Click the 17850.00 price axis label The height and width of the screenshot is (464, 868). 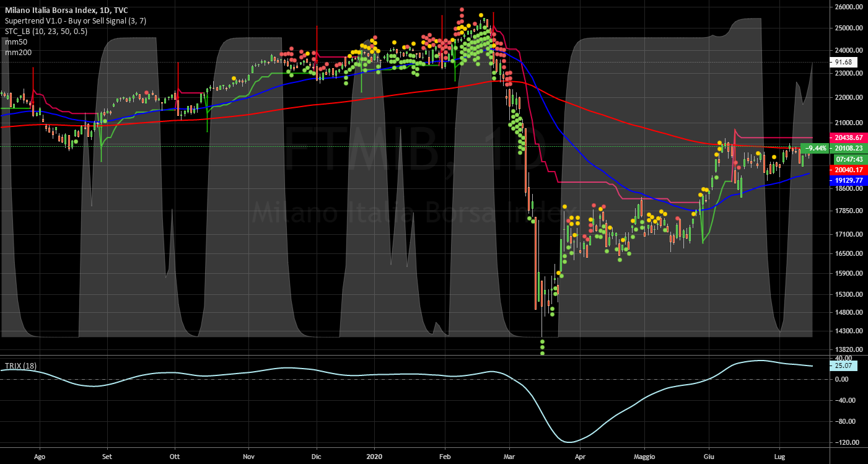[848, 211]
